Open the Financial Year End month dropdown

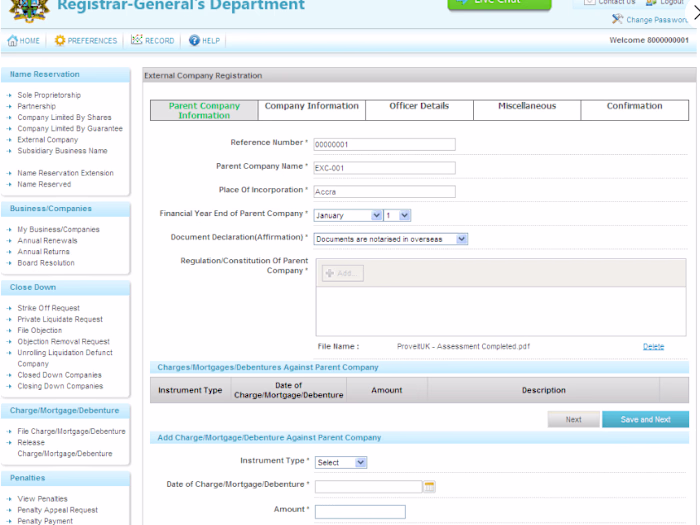[x=348, y=216]
